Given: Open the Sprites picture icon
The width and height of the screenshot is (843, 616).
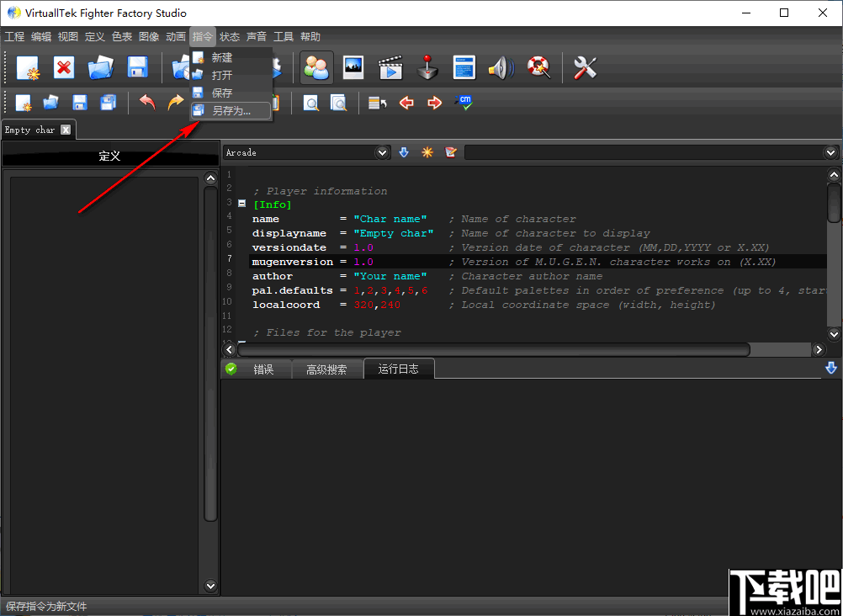Looking at the screenshot, I should coord(353,68).
